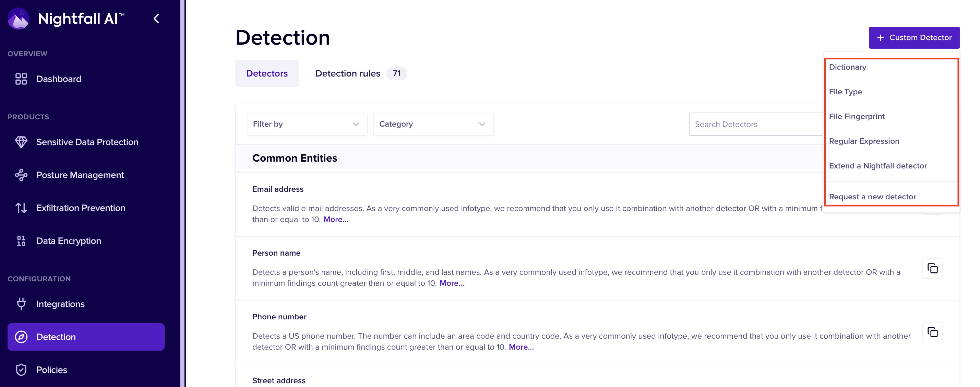This screenshot has width=980, height=387.
Task: Click the Policies shield icon
Action: [x=21, y=370]
